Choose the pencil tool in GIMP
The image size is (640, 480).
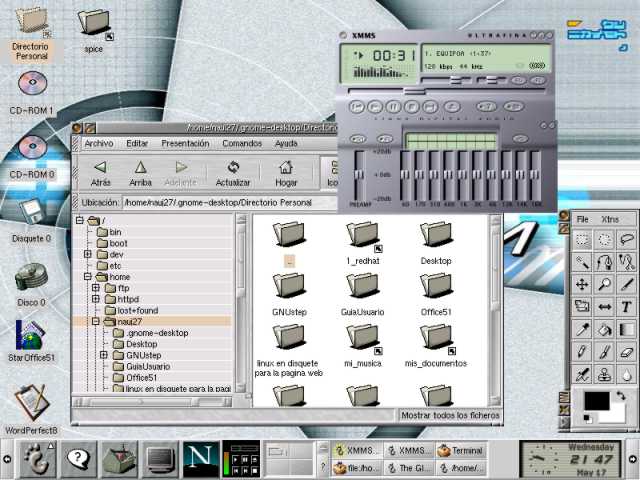coord(582,352)
